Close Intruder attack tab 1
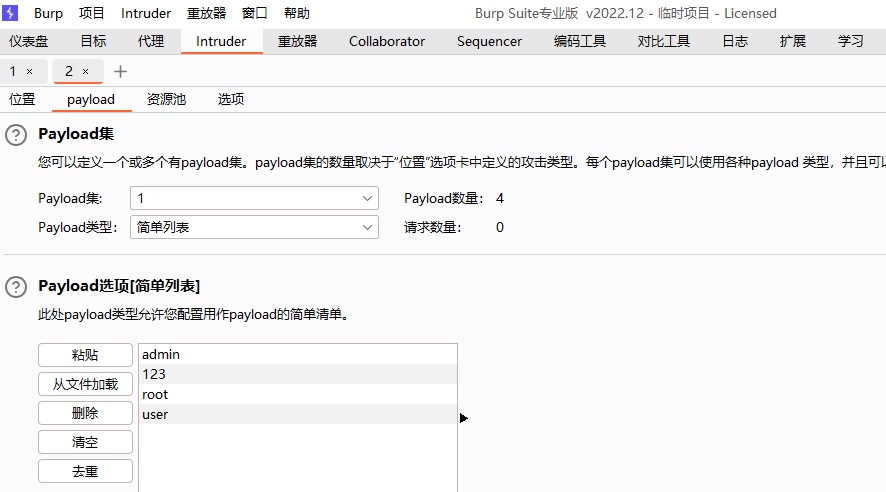Screen dimensions: 886x492 click(29, 72)
